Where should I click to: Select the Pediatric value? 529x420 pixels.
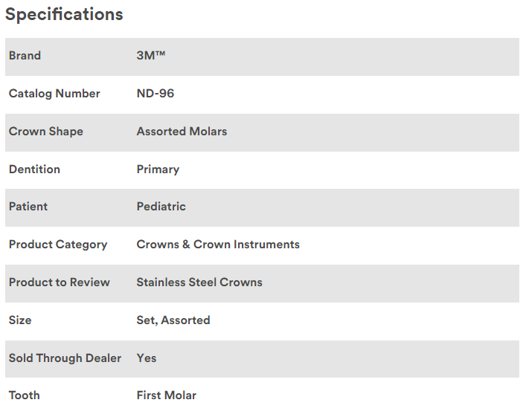point(161,207)
